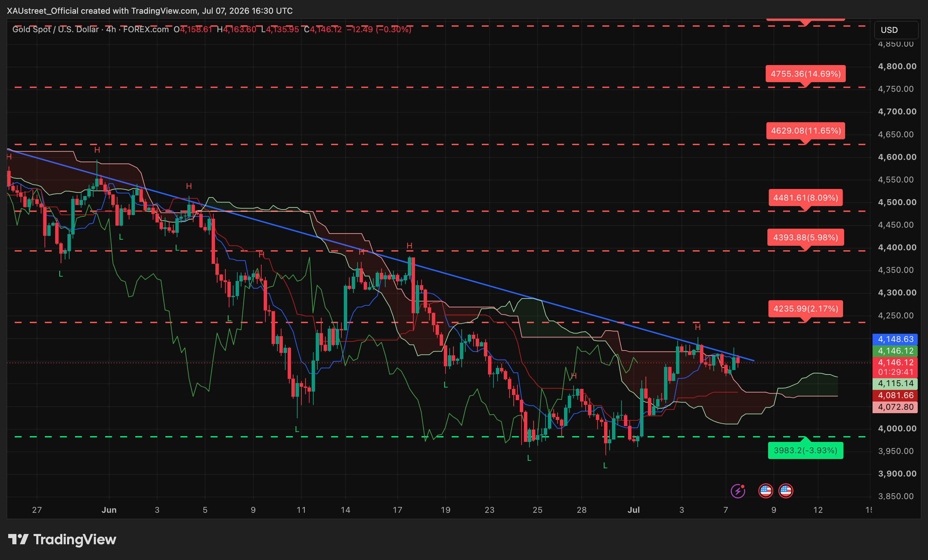Click the 28 date axis label

pyautogui.click(x=581, y=510)
